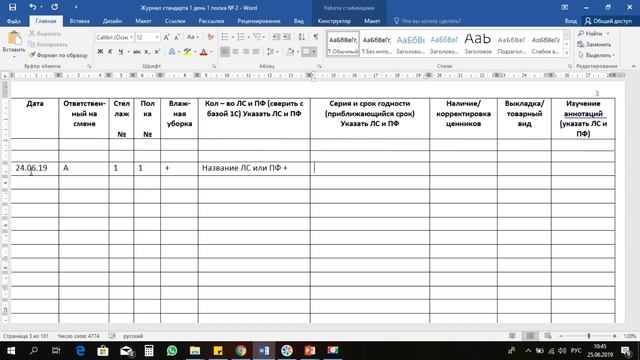Increase font size with the large A icon
Image resolution: width=640 pixels, height=360 pixels.
[x=167, y=37]
